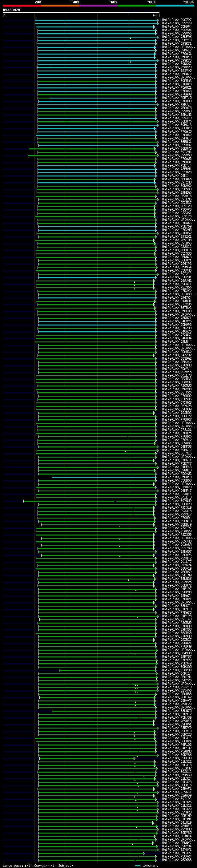This screenshot has width=197, height=868.
Task: Click the alignment bar for UniRef100_P0C7P7
Action: 97,20
